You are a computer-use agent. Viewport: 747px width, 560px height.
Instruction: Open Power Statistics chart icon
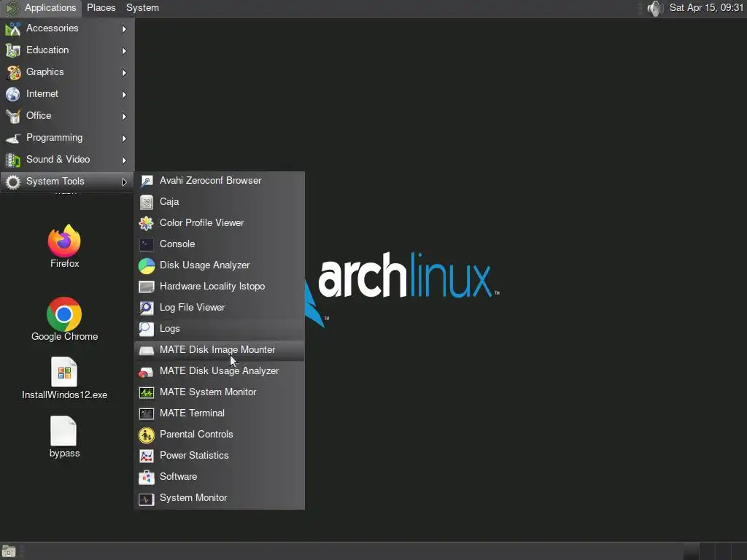(x=146, y=456)
